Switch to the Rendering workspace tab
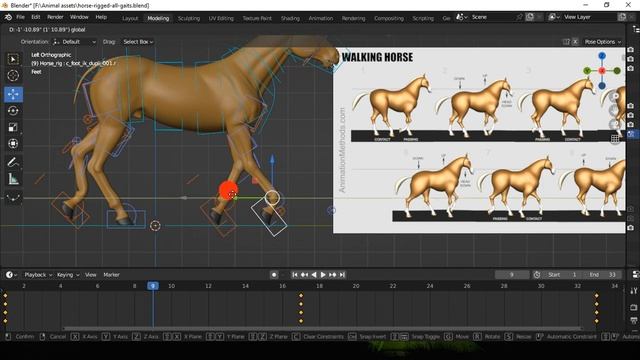The width and height of the screenshot is (640, 360). (x=353, y=18)
